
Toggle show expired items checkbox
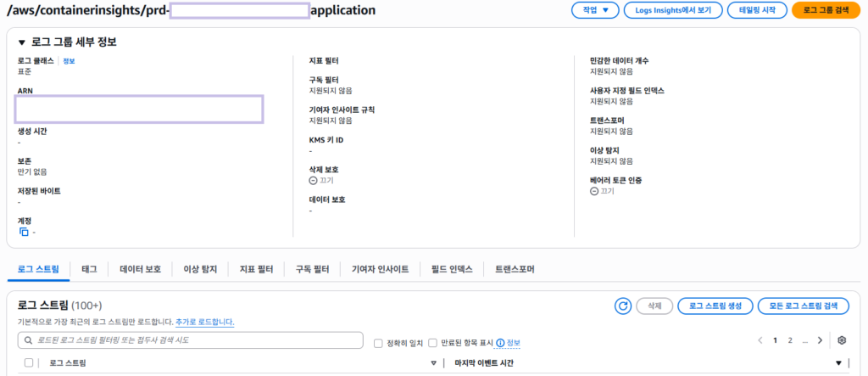click(x=433, y=343)
